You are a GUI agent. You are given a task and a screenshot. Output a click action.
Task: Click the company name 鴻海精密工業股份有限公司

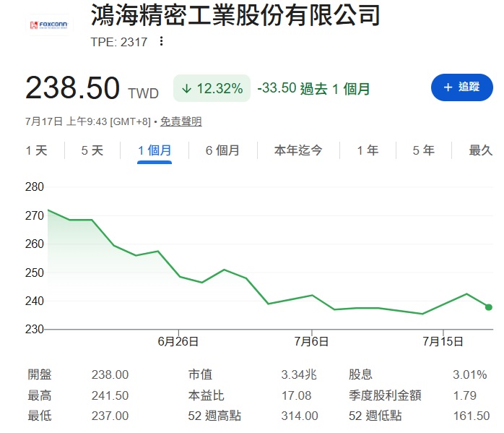pos(235,15)
